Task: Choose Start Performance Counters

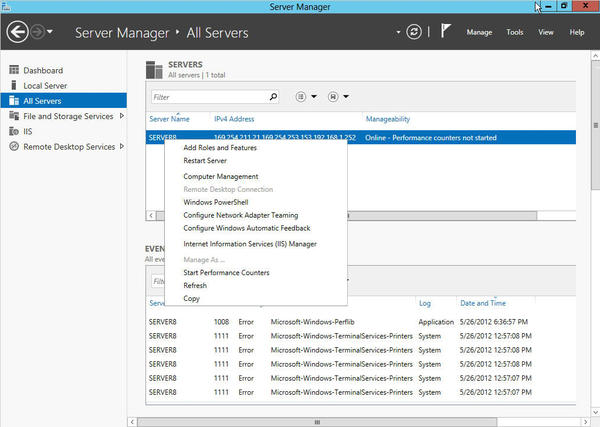Action: (x=226, y=272)
